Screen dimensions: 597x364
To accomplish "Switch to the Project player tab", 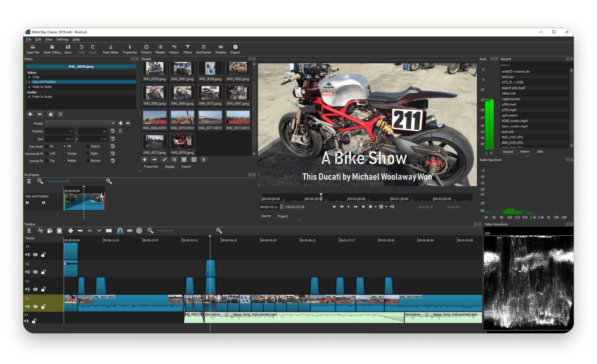I will 282,216.
